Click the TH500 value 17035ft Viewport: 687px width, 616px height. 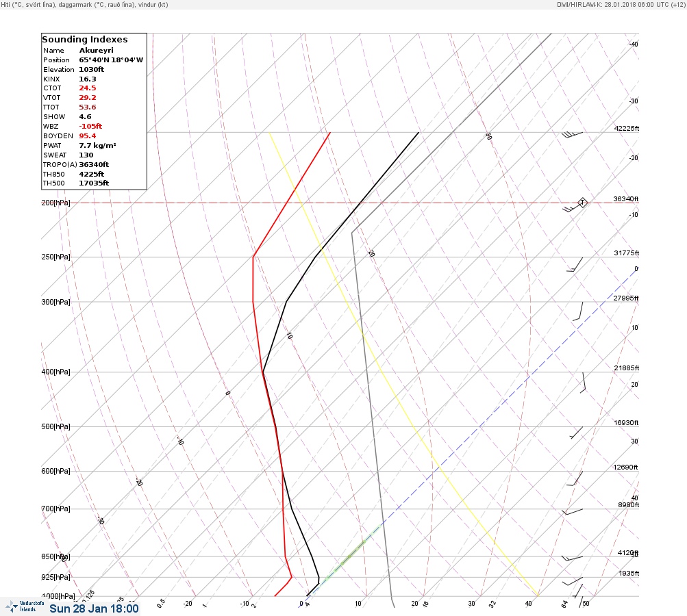point(94,183)
